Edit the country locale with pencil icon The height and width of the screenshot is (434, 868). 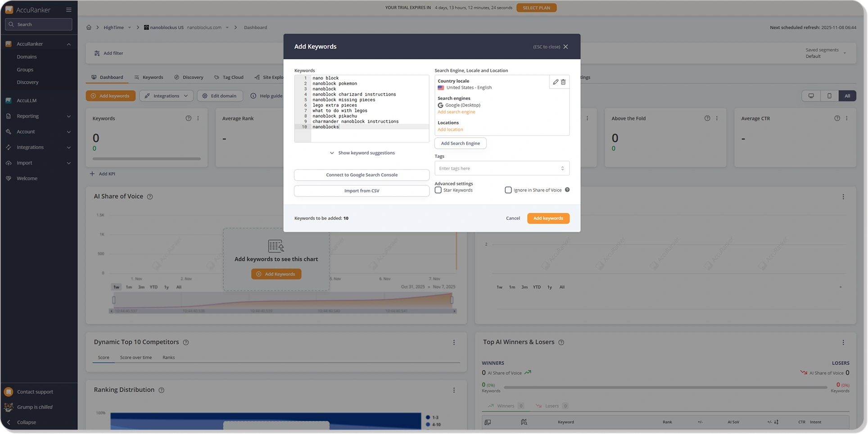(556, 82)
